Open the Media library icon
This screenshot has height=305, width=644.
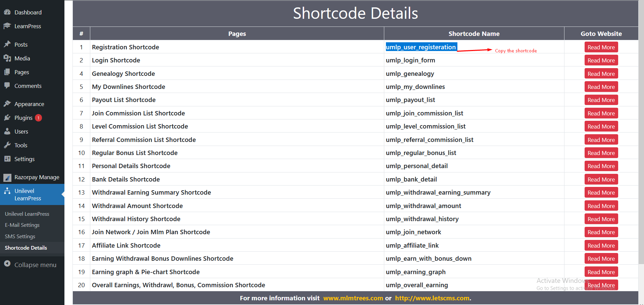pyautogui.click(x=7, y=58)
